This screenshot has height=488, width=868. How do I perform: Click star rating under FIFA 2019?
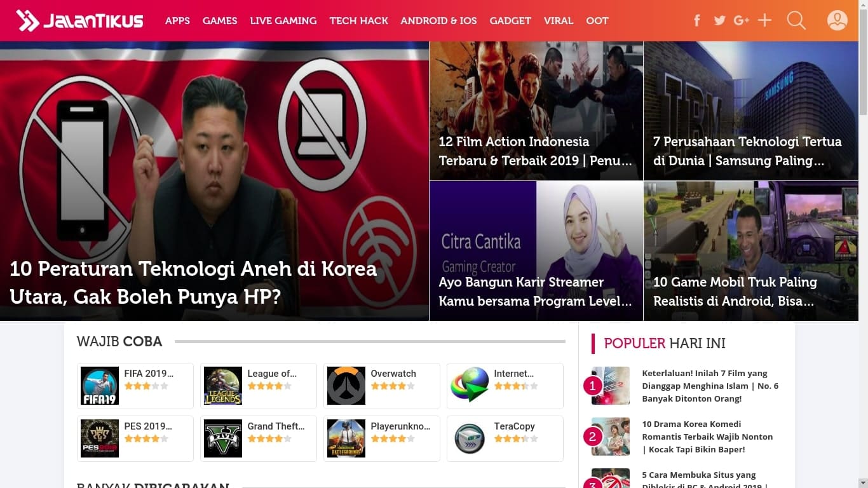tap(146, 386)
